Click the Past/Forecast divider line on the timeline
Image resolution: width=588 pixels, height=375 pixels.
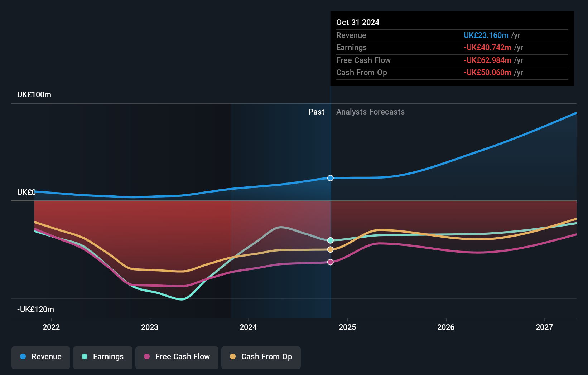pos(331,215)
